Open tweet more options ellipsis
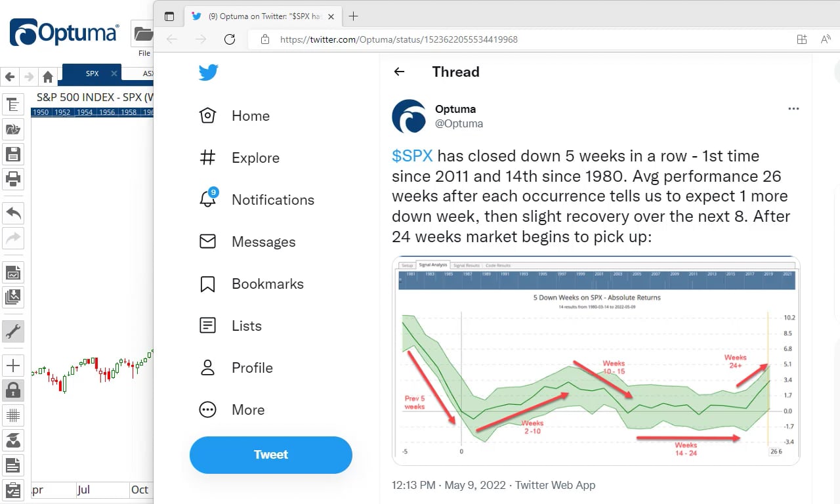This screenshot has width=840, height=504. pyautogui.click(x=793, y=109)
